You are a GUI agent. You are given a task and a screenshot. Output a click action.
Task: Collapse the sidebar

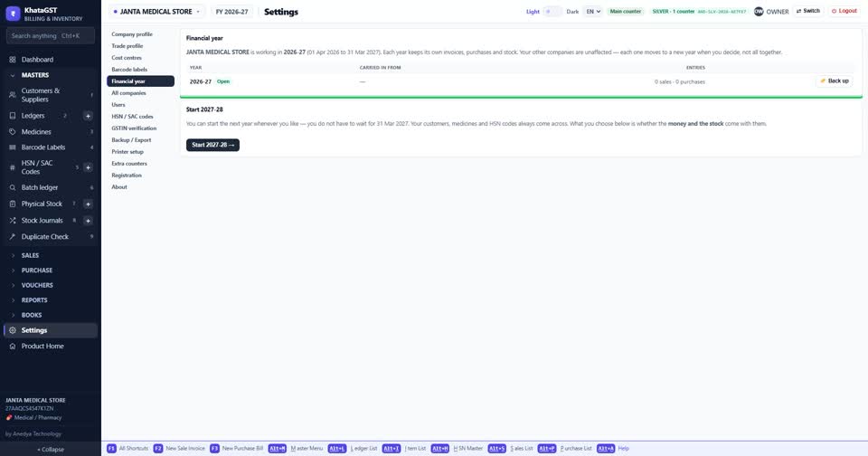coord(51,450)
